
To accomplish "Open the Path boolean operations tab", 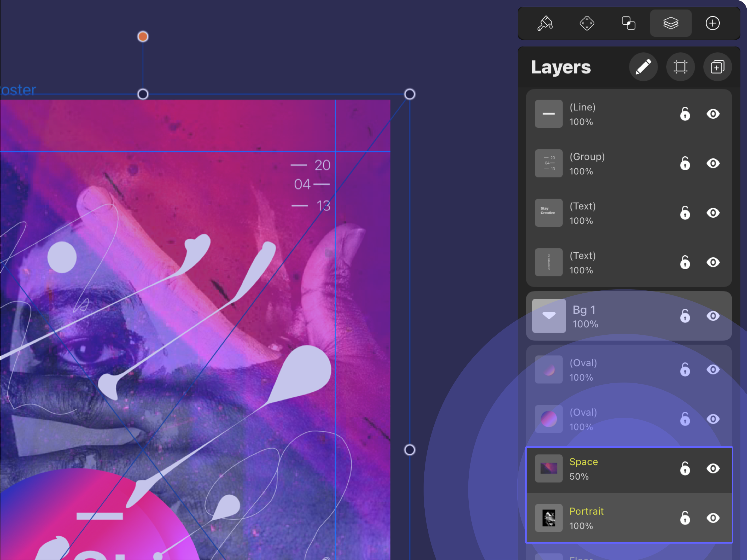I will coord(628,23).
